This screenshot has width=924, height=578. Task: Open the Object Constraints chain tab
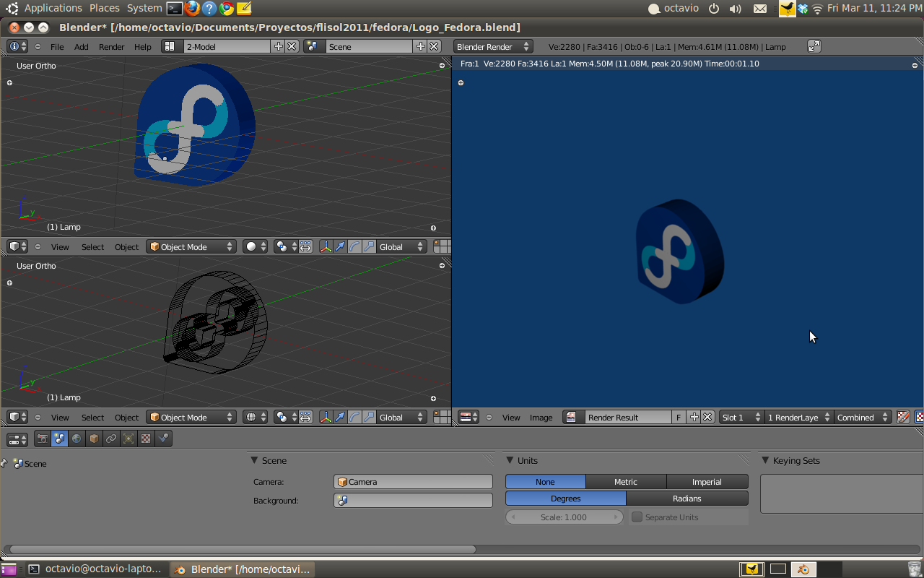(111, 439)
